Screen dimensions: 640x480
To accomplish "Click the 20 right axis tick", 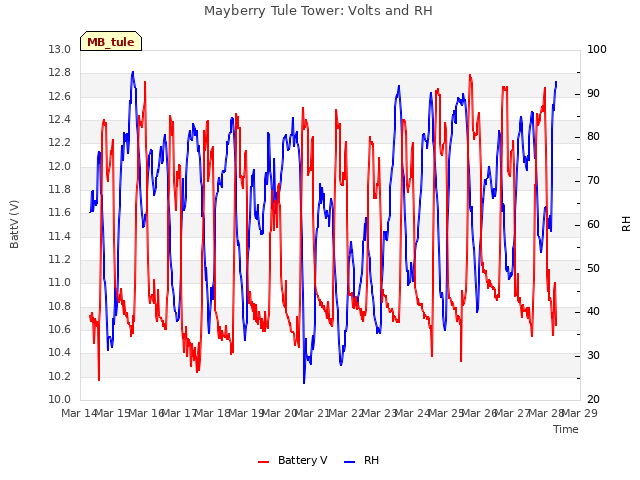I will click(593, 400).
